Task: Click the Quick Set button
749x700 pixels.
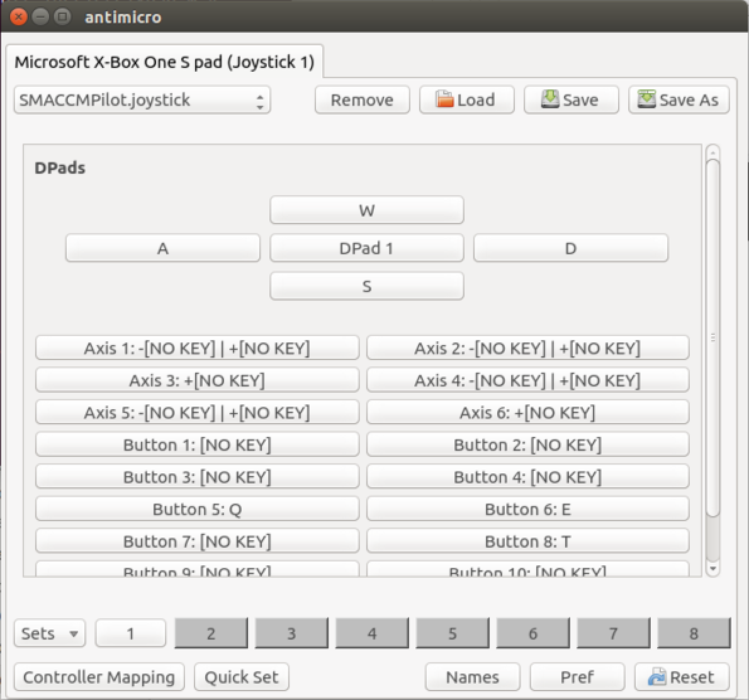Action: point(241,677)
